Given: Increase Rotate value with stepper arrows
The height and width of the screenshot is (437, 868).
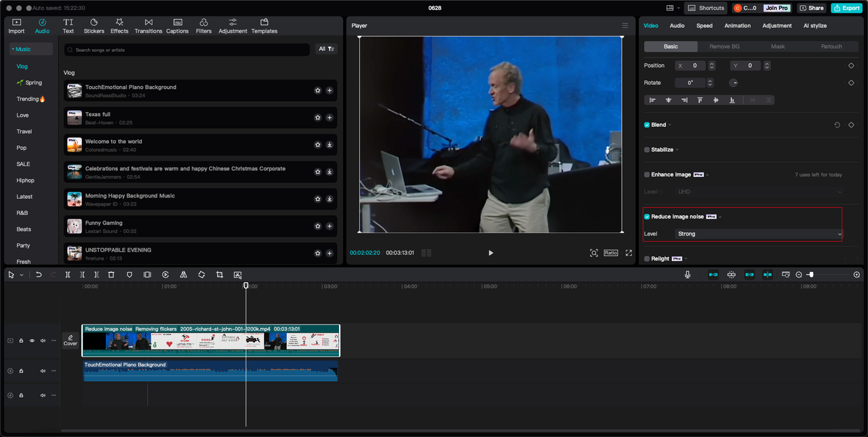Looking at the screenshot, I should [710, 83].
